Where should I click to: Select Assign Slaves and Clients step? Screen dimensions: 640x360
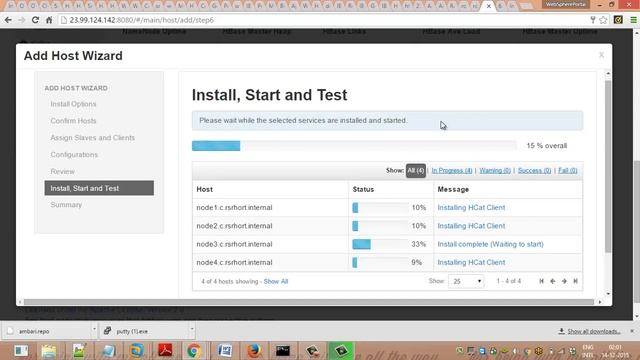click(93, 138)
